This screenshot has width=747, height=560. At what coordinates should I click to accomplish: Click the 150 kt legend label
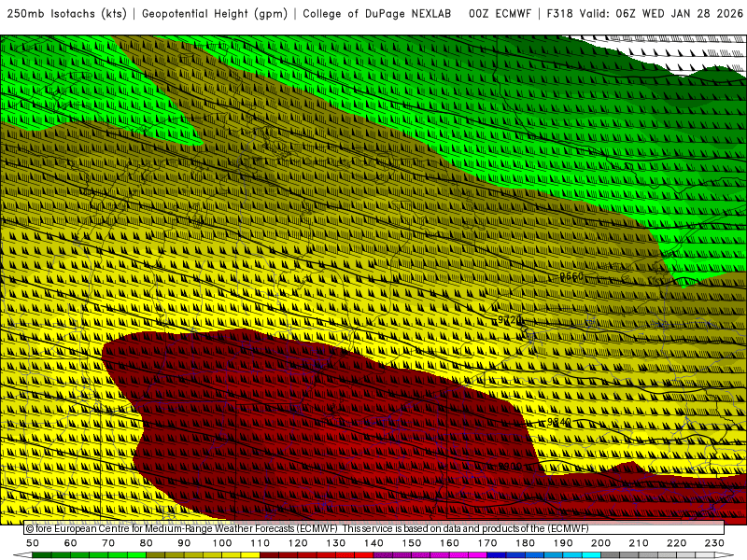click(411, 543)
